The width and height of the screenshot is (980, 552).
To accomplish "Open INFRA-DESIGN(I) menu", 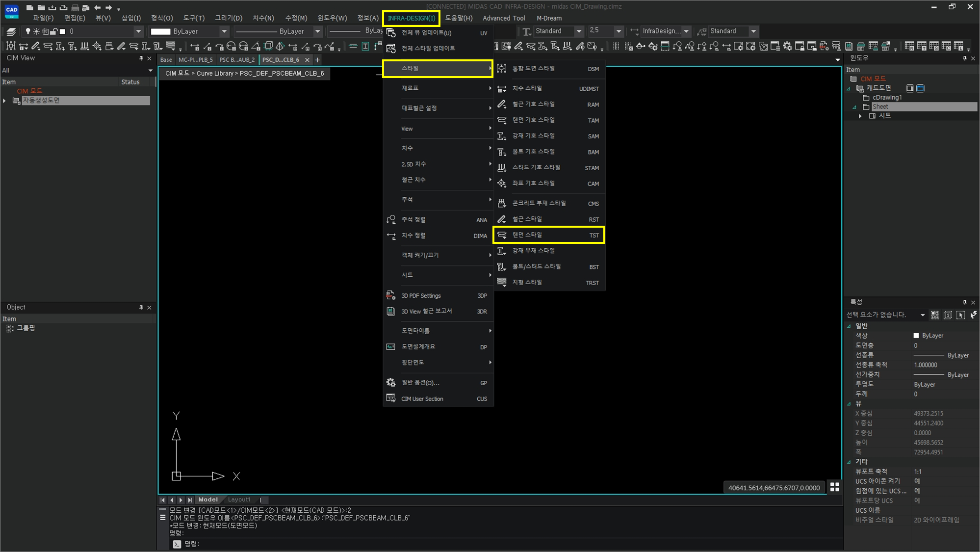I will click(x=412, y=18).
